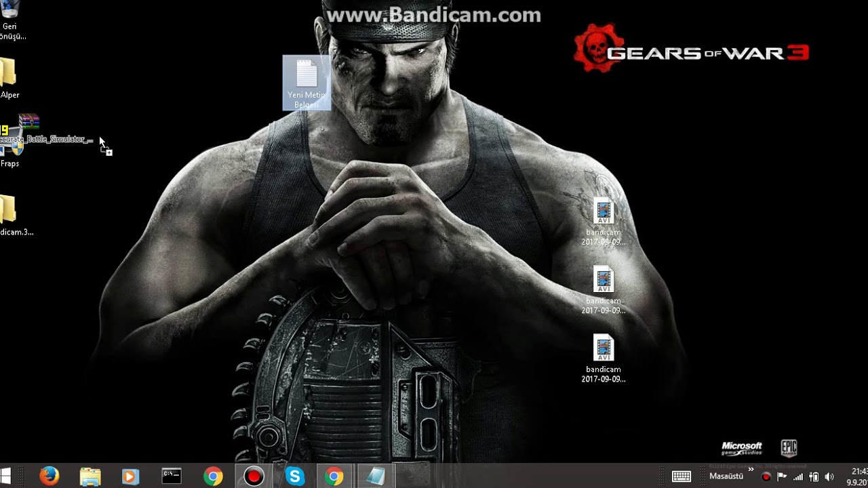Open the volume speaker tray icon
Screen dimensions: 868x488
click(829, 477)
